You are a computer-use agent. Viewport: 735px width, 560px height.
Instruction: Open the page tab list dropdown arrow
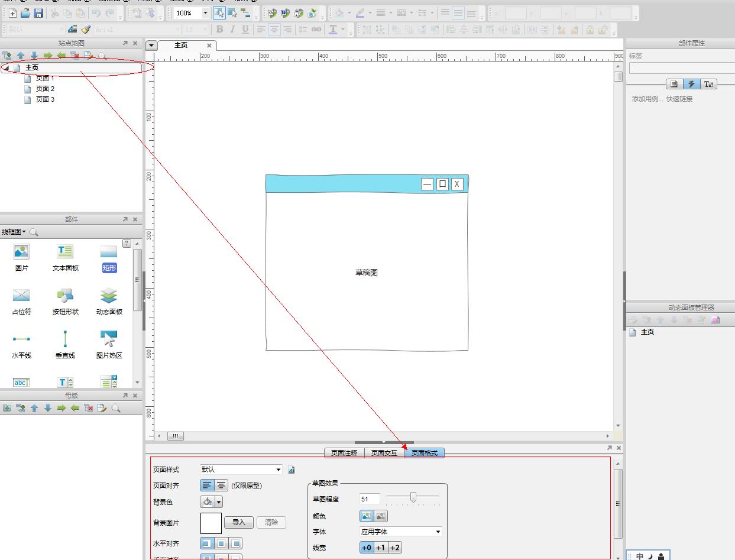(151, 46)
